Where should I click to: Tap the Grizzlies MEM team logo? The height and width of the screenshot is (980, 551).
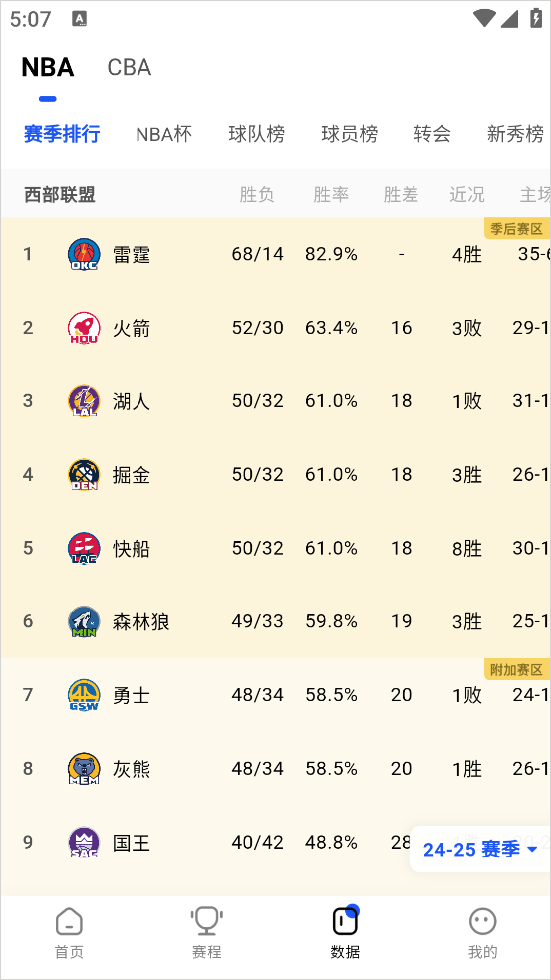(x=84, y=769)
